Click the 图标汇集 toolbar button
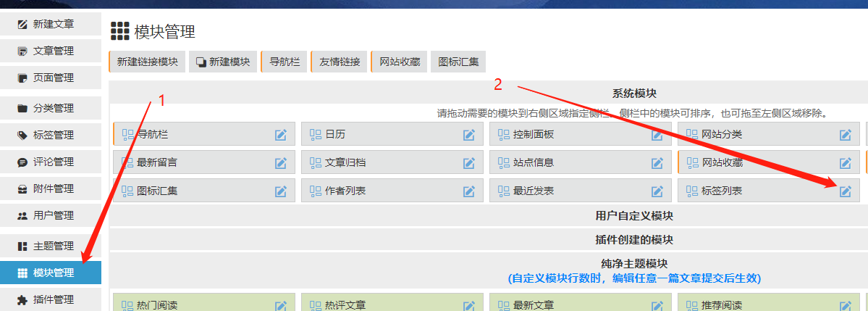Image resolution: width=868 pixels, height=311 pixels. tap(458, 62)
